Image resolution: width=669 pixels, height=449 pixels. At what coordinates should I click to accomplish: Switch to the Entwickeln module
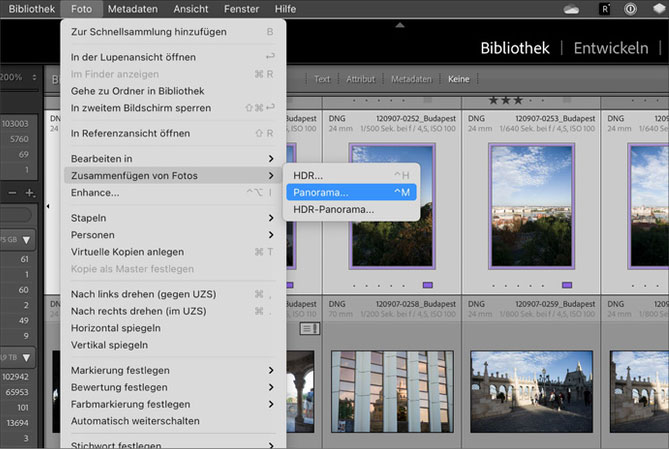point(611,48)
